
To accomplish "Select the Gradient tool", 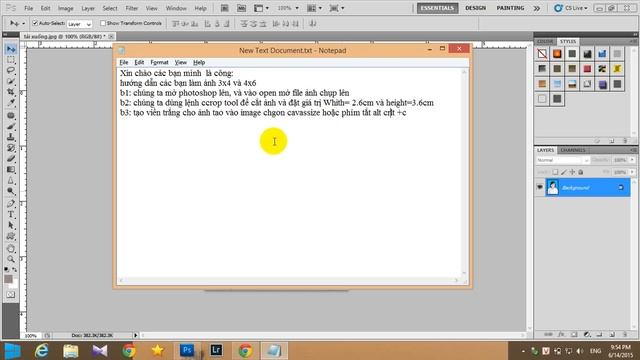I will tap(11, 169).
